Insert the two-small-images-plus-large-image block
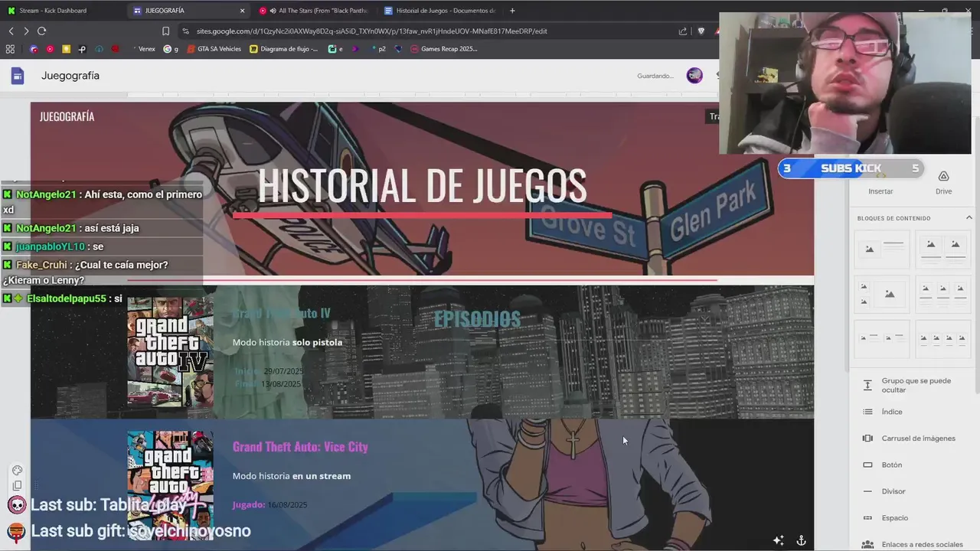Viewport: 980px width, 551px height. click(x=882, y=294)
